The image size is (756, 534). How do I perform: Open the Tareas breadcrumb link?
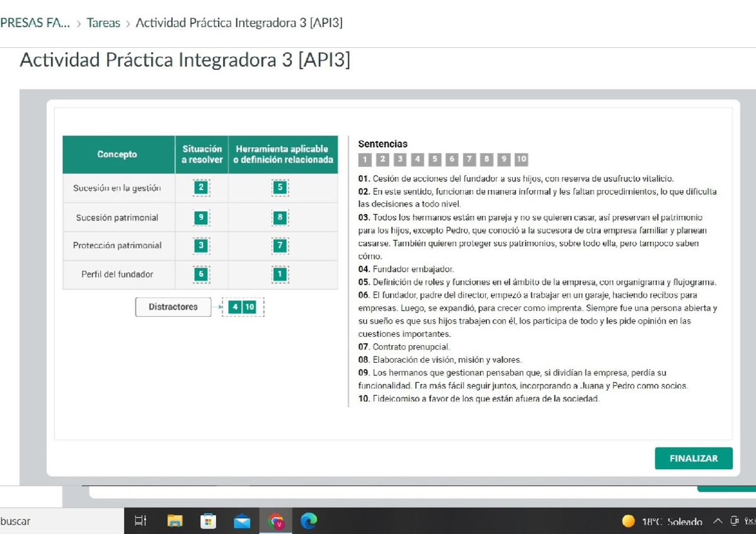103,22
